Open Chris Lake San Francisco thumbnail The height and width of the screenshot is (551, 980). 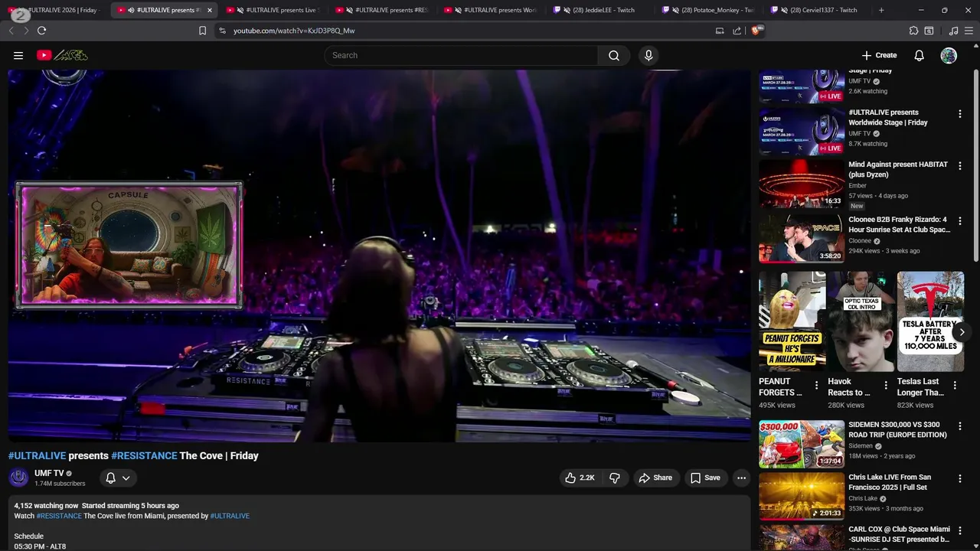click(x=802, y=496)
